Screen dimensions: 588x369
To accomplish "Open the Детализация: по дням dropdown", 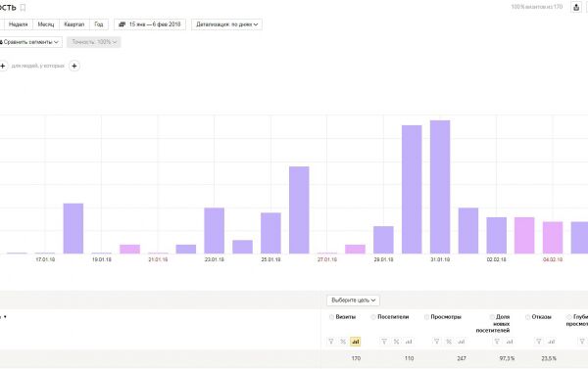I will [x=226, y=24].
